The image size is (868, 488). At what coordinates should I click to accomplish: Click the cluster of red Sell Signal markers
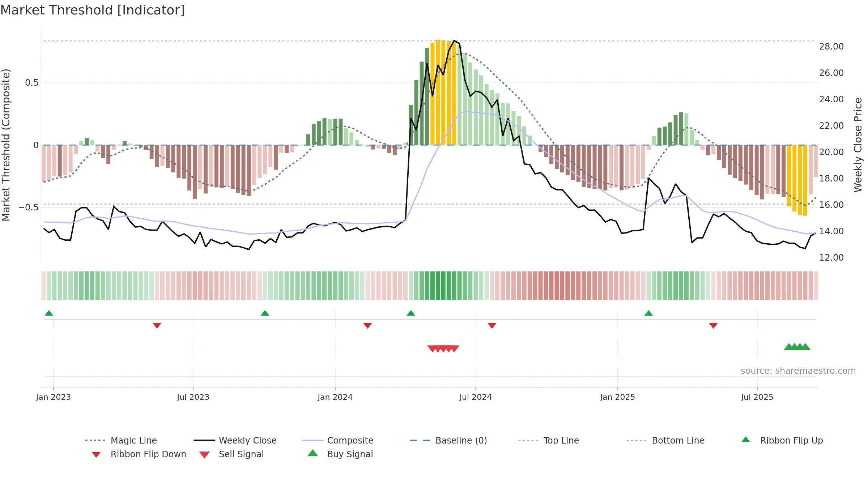click(443, 348)
